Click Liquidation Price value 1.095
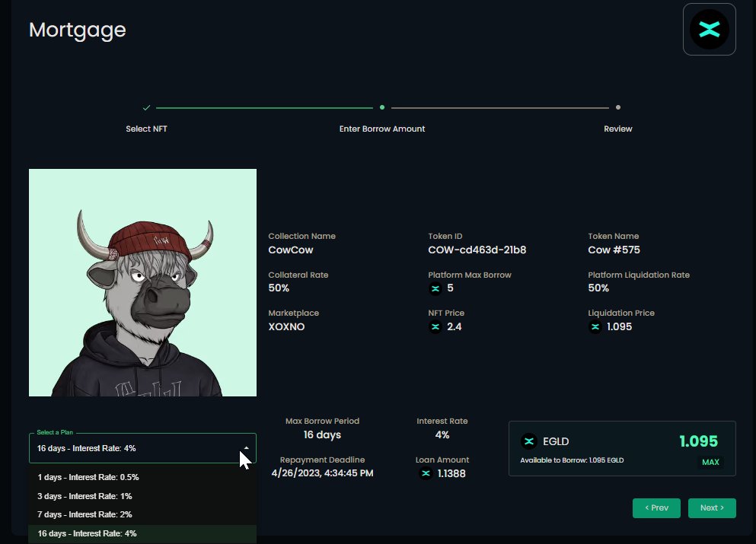This screenshot has height=544, width=756. click(619, 326)
